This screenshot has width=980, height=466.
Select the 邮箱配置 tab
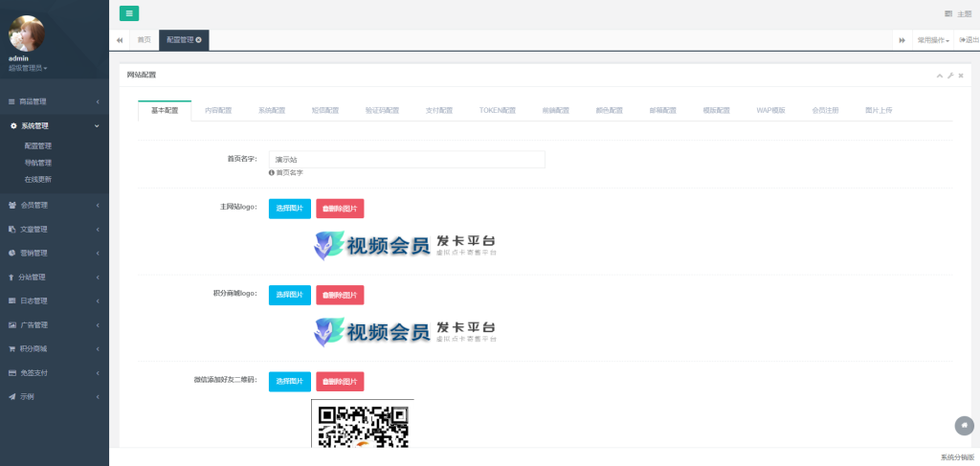(x=663, y=111)
